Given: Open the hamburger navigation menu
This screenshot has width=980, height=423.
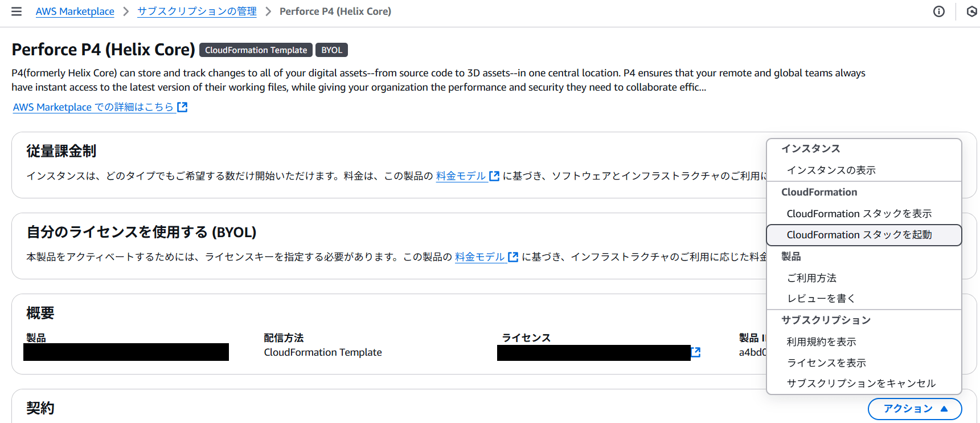Looking at the screenshot, I should pyautogui.click(x=17, y=11).
